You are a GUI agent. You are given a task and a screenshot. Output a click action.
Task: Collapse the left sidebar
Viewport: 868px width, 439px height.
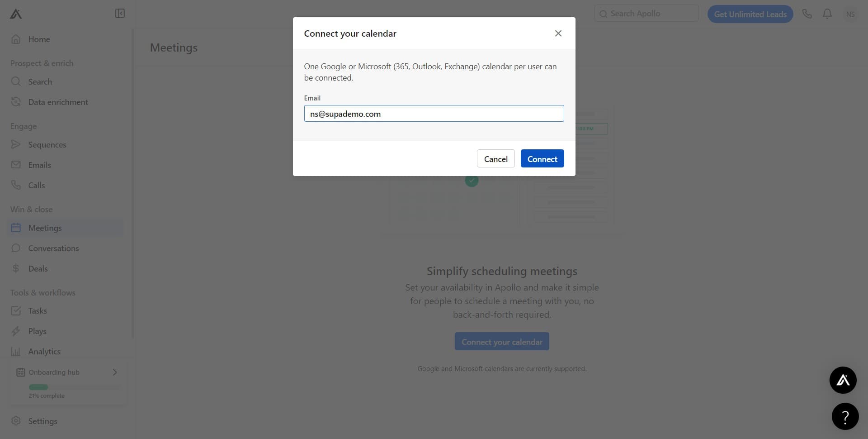coord(120,13)
